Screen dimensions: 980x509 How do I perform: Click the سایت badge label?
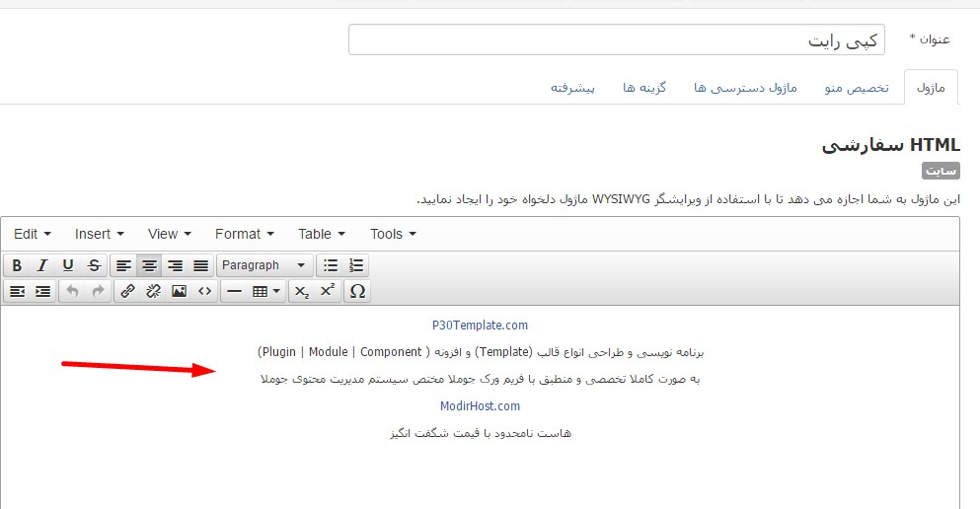click(941, 171)
